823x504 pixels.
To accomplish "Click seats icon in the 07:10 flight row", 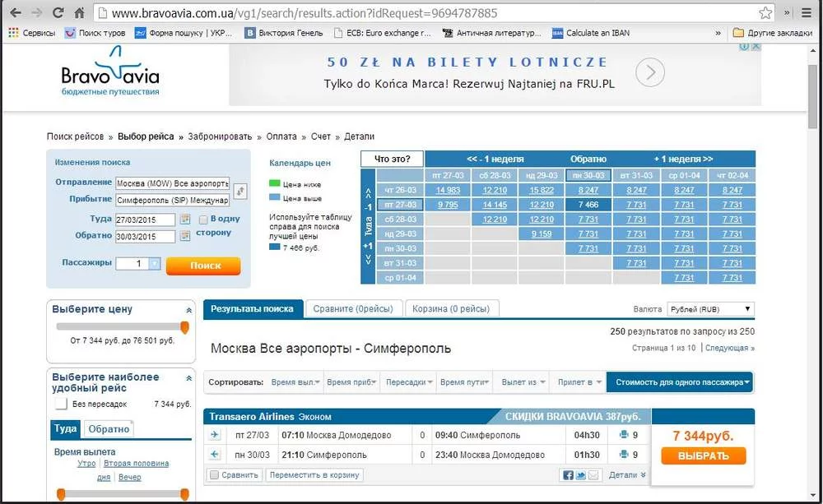I will click(624, 435).
